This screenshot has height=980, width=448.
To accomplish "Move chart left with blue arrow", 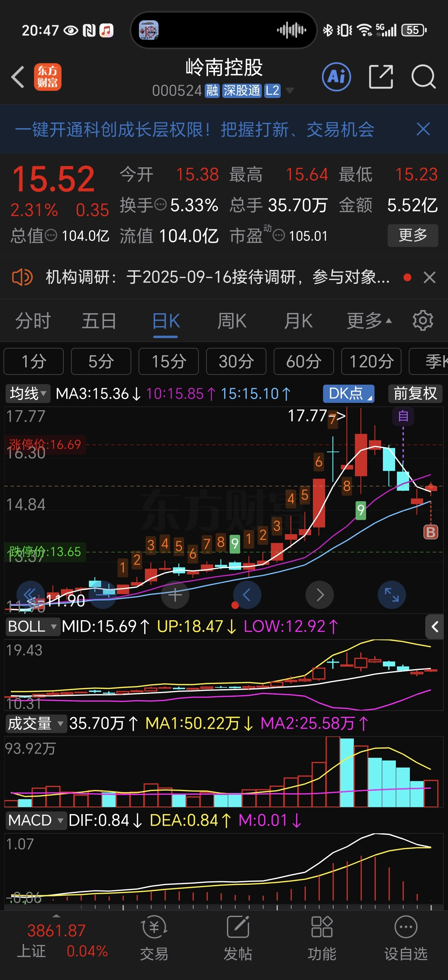I will 247,595.
